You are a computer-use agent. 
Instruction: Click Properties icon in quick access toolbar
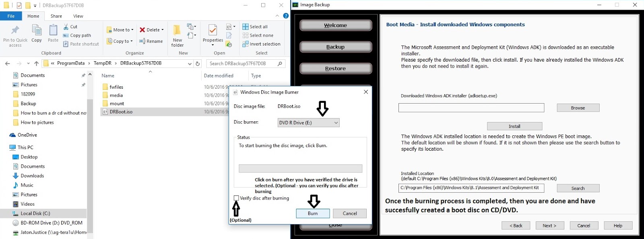(x=19, y=5)
